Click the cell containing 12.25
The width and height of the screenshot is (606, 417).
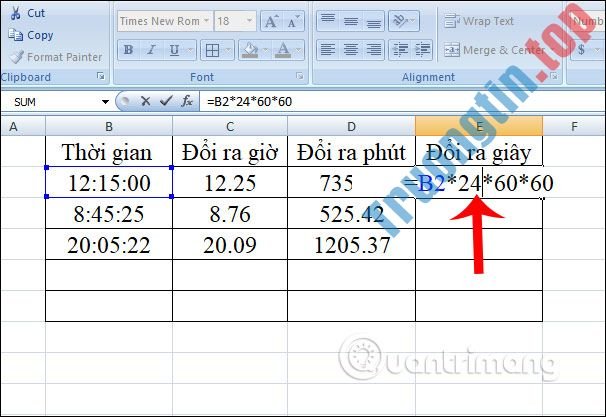pyautogui.click(x=230, y=182)
